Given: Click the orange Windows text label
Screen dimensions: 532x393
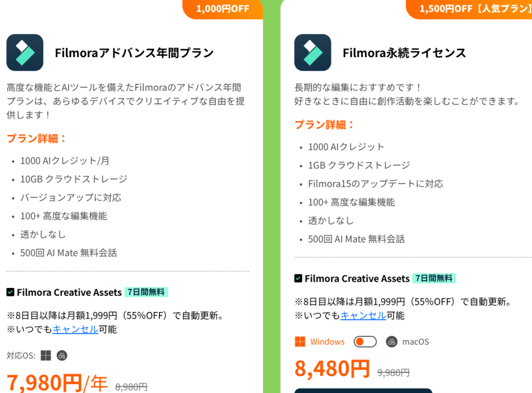Looking at the screenshot, I should [327, 342].
